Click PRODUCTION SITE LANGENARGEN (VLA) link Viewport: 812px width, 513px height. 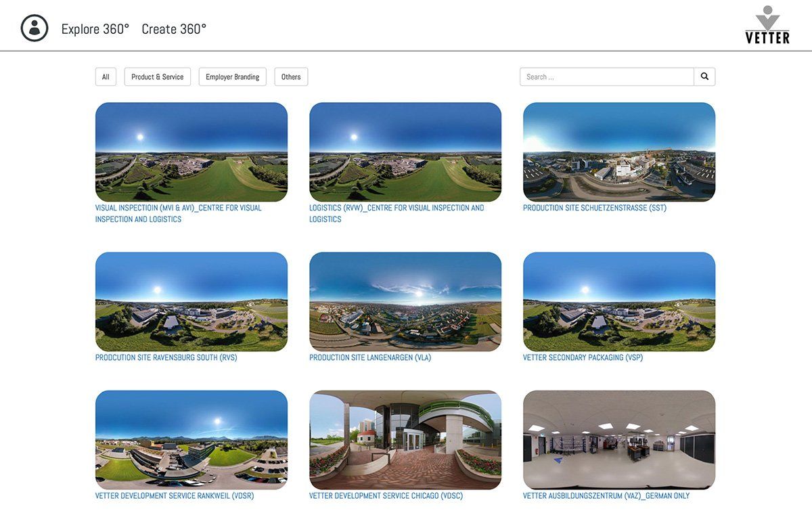(x=370, y=357)
